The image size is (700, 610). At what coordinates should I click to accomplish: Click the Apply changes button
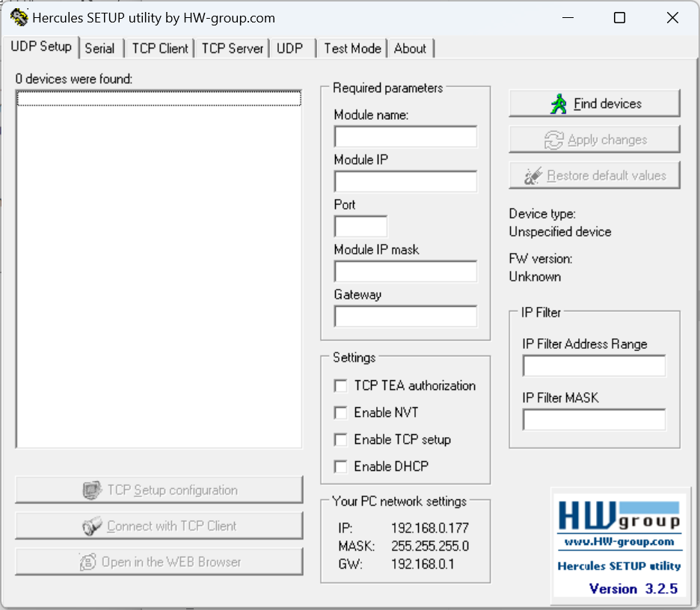point(595,139)
